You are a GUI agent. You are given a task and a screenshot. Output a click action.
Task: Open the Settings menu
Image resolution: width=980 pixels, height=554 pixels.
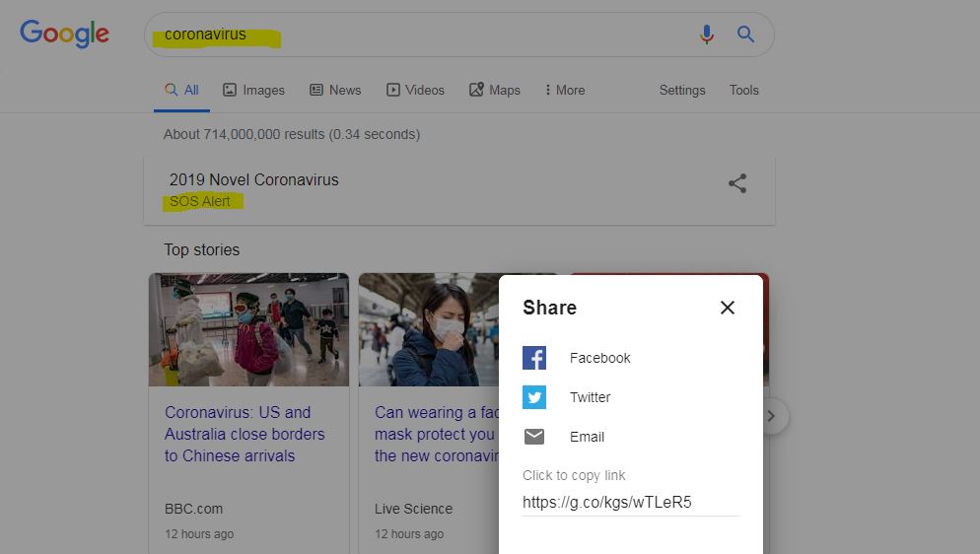pyautogui.click(x=682, y=90)
